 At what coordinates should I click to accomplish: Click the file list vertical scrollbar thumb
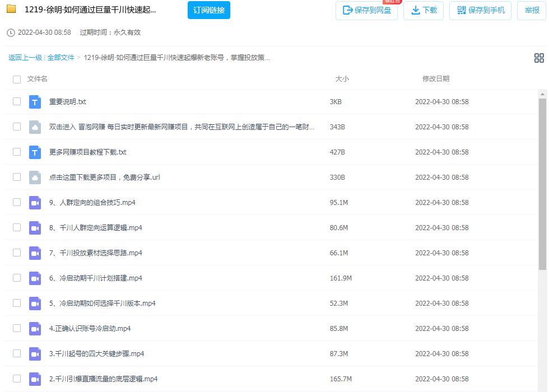pyautogui.click(x=542, y=184)
